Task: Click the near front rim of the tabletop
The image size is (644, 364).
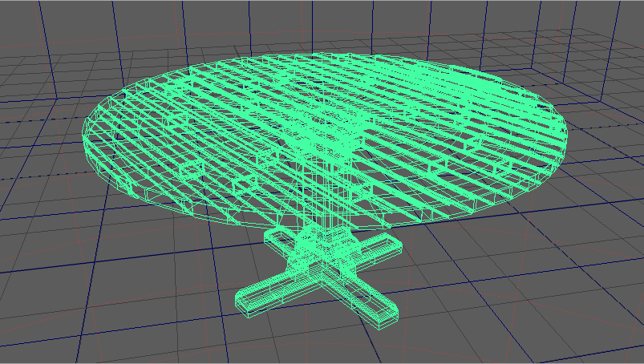Action: point(321,227)
